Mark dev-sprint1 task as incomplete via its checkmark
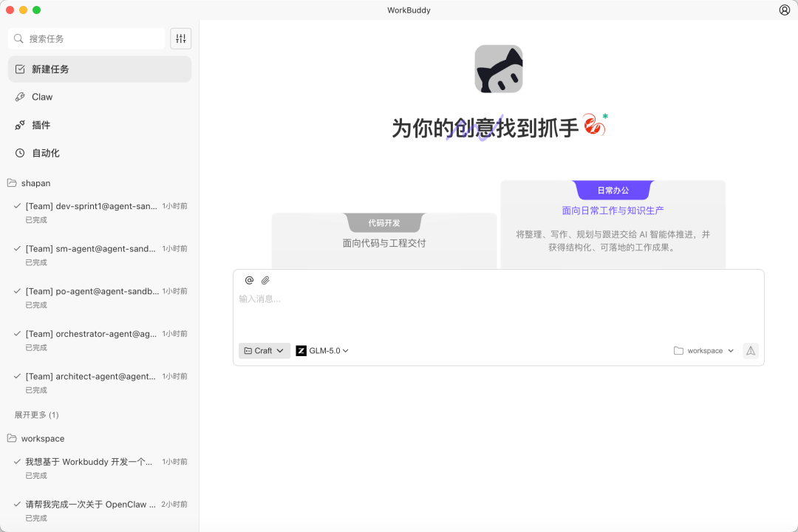This screenshot has width=798, height=532. pyautogui.click(x=16, y=205)
